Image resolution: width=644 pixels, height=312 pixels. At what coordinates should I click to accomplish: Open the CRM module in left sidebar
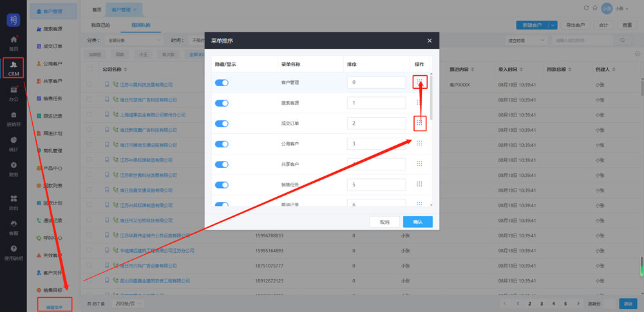14,68
